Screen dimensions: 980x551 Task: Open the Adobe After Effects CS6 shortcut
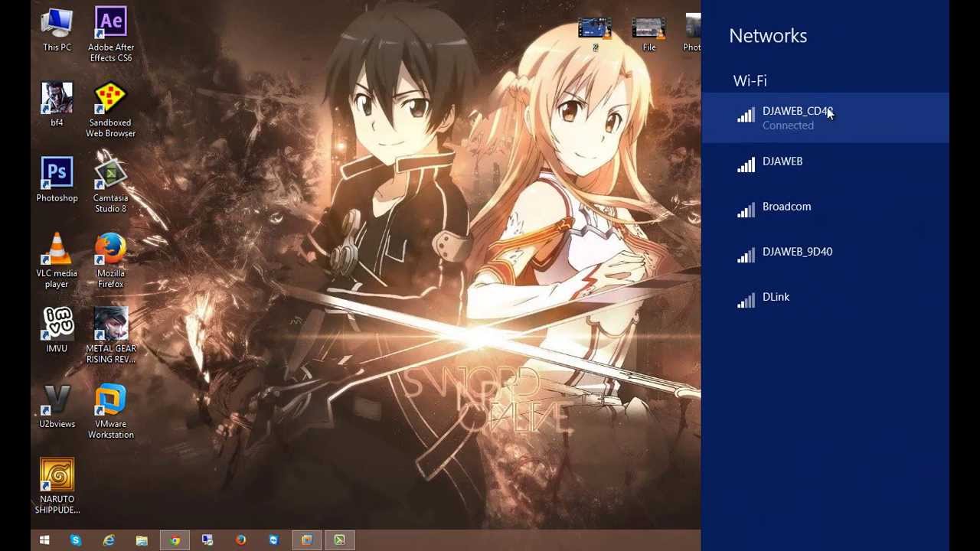pos(110,35)
